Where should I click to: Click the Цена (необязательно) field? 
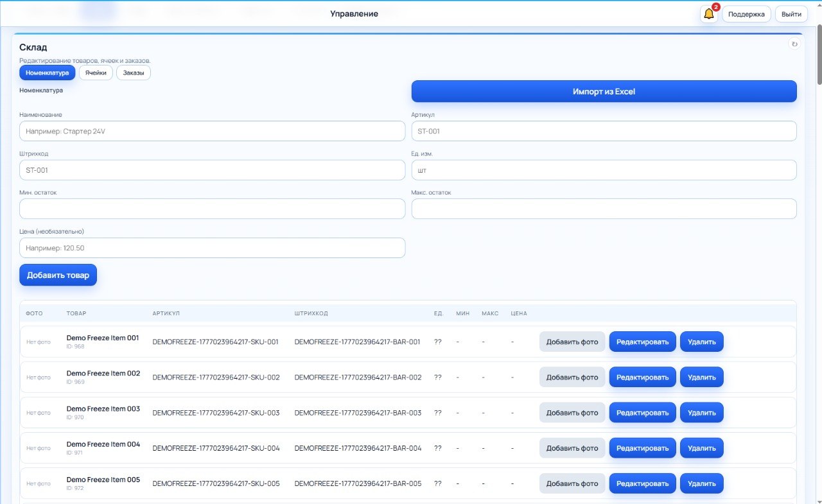(212, 248)
